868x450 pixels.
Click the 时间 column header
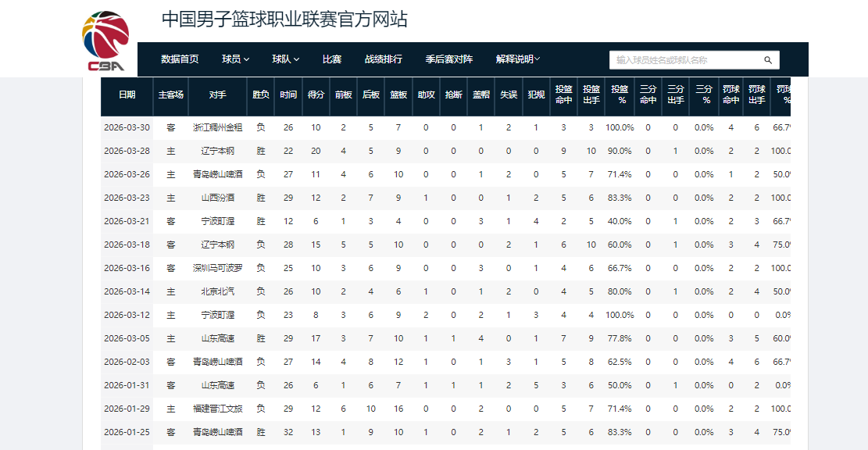288,95
